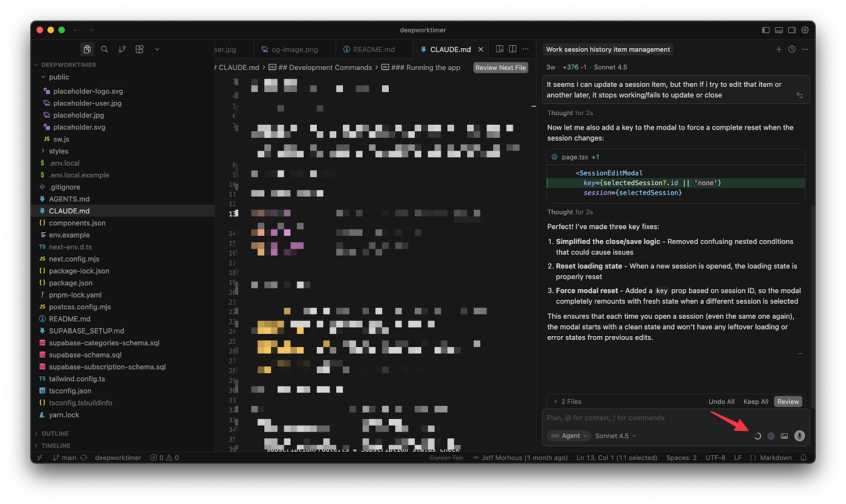Screen dimensions: 846x504
Task: Open the Extensions view icon
Action: point(139,49)
